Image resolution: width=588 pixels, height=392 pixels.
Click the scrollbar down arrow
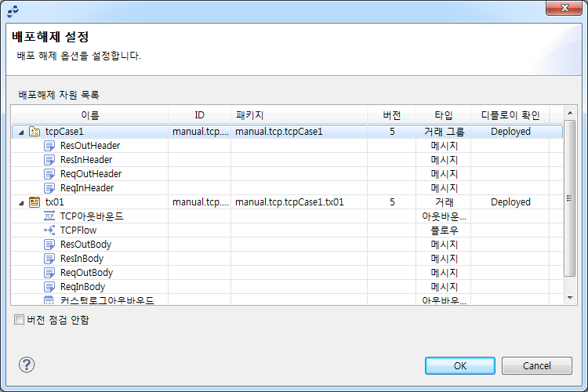pyautogui.click(x=570, y=297)
